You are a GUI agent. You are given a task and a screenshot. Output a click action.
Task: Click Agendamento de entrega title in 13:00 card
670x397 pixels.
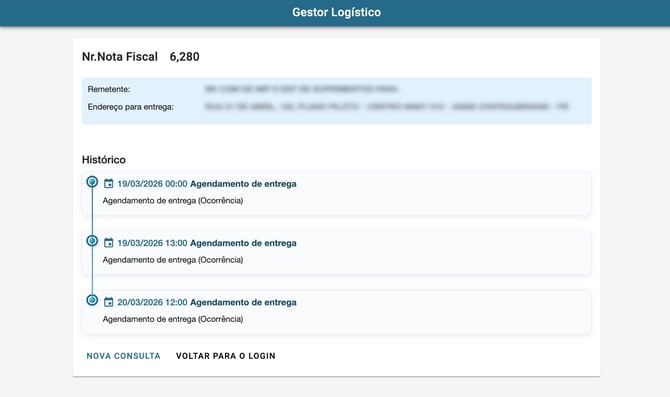point(243,243)
